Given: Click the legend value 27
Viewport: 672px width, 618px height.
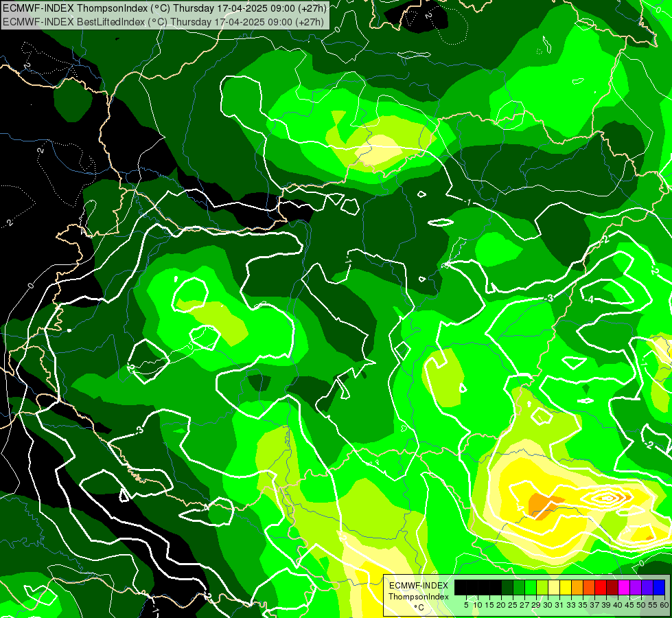Looking at the screenshot, I should 524,605.
